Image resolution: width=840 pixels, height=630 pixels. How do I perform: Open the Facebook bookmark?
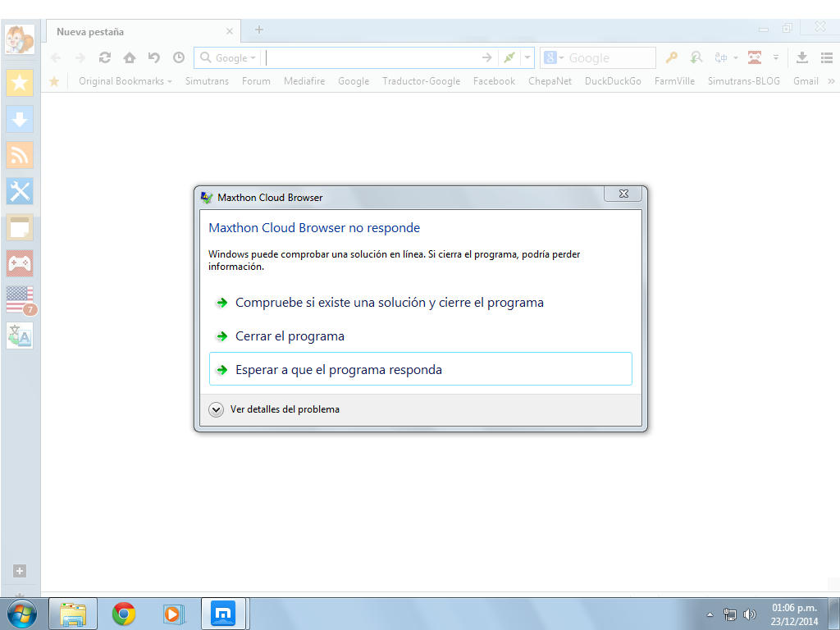pos(494,81)
